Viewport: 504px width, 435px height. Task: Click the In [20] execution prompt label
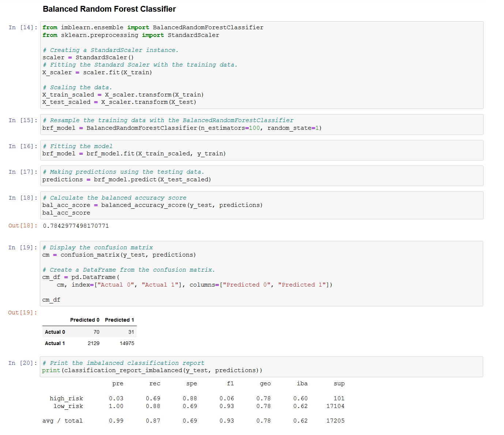pyautogui.click(x=22, y=363)
